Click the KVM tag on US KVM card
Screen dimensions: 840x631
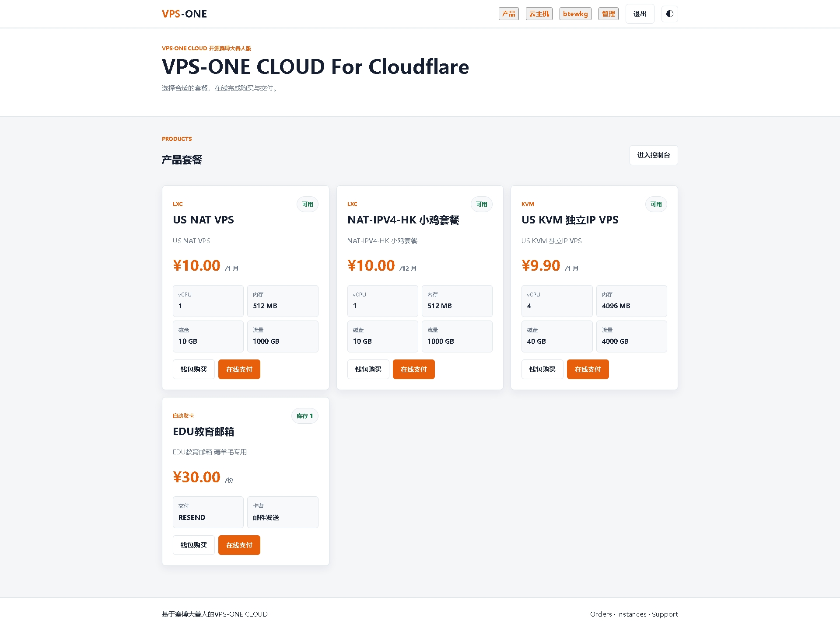tap(528, 204)
